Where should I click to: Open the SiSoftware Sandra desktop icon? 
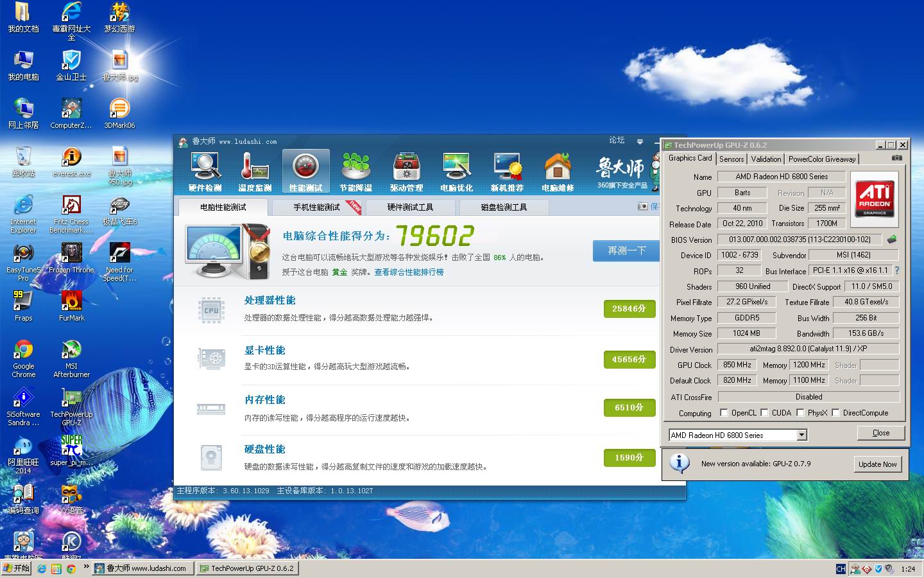point(23,407)
